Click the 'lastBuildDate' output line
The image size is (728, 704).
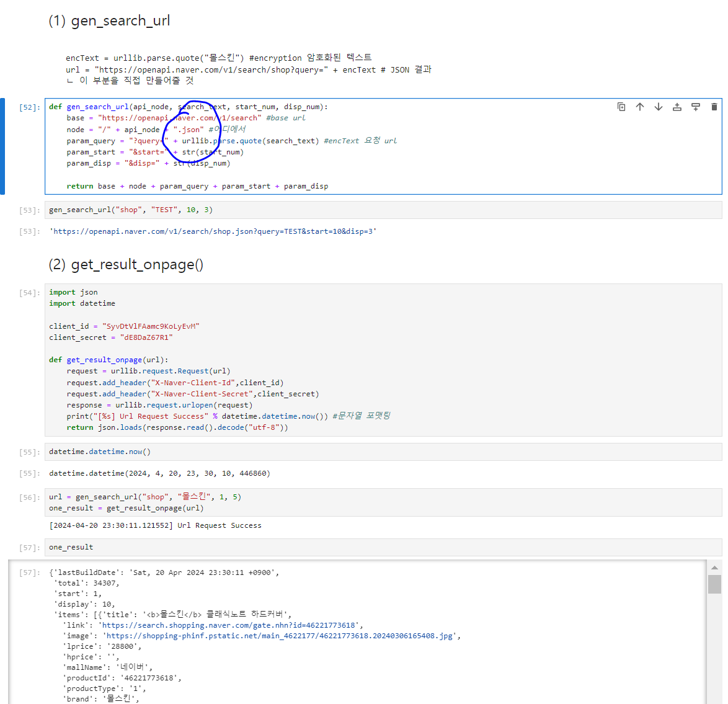(x=164, y=573)
